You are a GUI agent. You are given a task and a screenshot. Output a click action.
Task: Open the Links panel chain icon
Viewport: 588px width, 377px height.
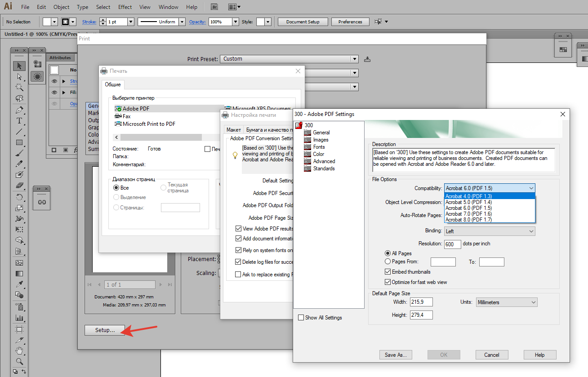(x=42, y=202)
